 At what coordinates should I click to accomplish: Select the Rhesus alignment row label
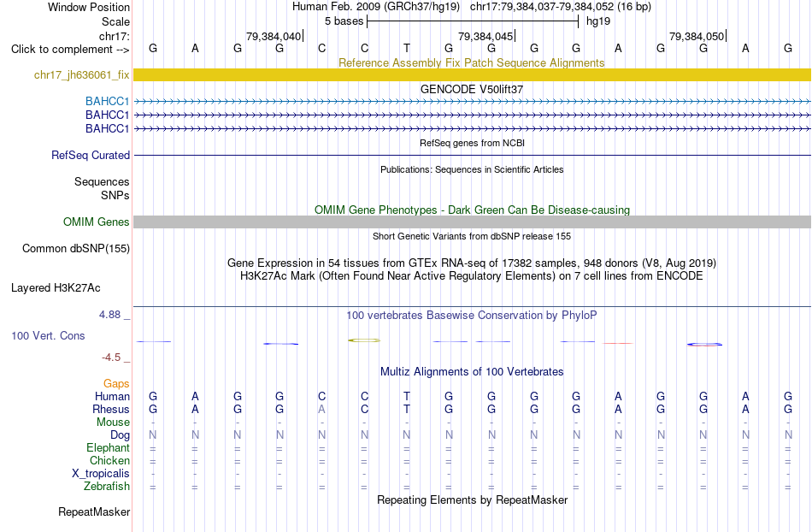tap(111, 409)
